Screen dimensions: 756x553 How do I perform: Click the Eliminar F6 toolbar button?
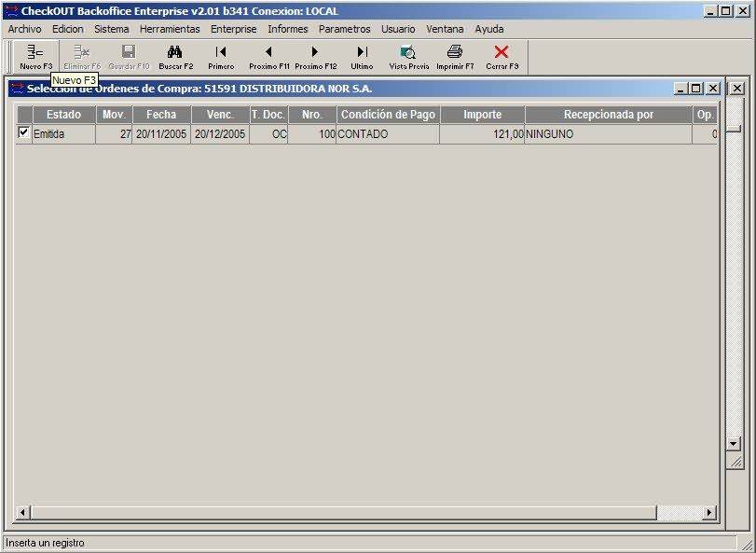[x=82, y=57]
